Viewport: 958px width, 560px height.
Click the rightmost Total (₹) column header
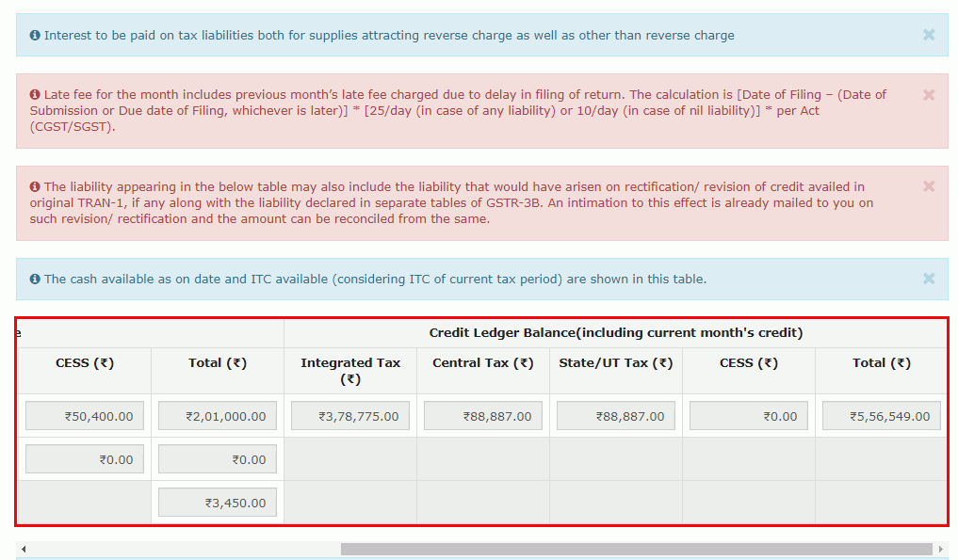tap(882, 362)
